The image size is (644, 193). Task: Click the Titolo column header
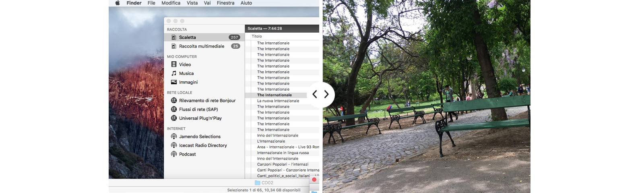pyautogui.click(x=257, y=36)
